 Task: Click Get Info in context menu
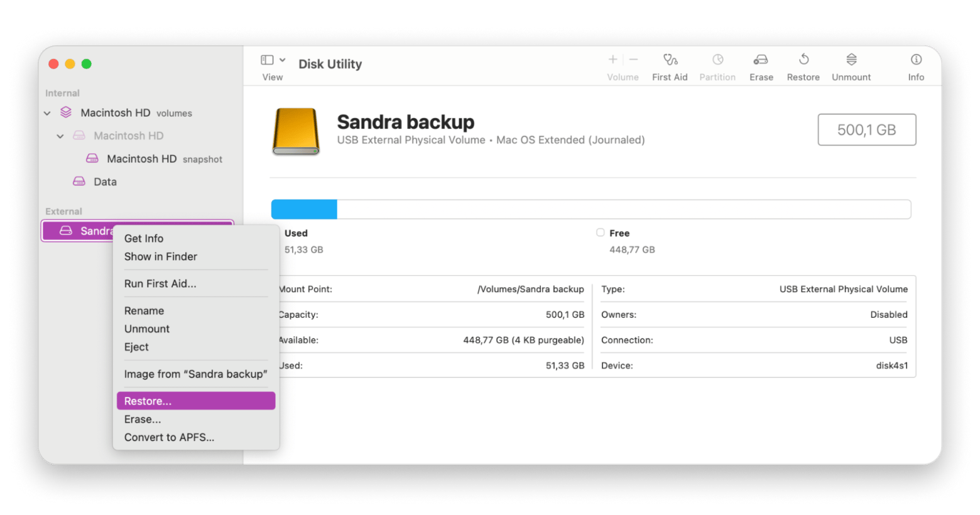click(144, 238)
